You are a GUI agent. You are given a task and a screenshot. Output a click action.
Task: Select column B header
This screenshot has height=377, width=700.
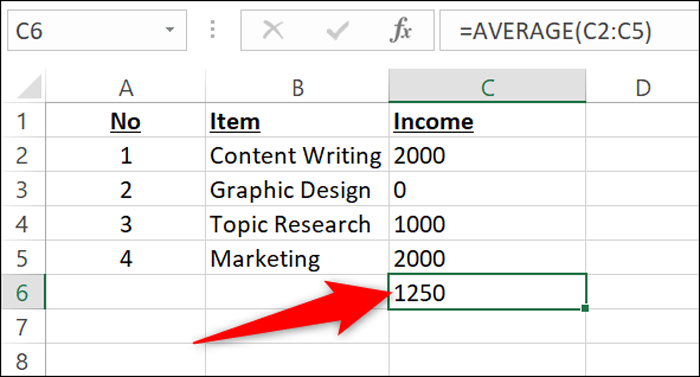point(297,87)
